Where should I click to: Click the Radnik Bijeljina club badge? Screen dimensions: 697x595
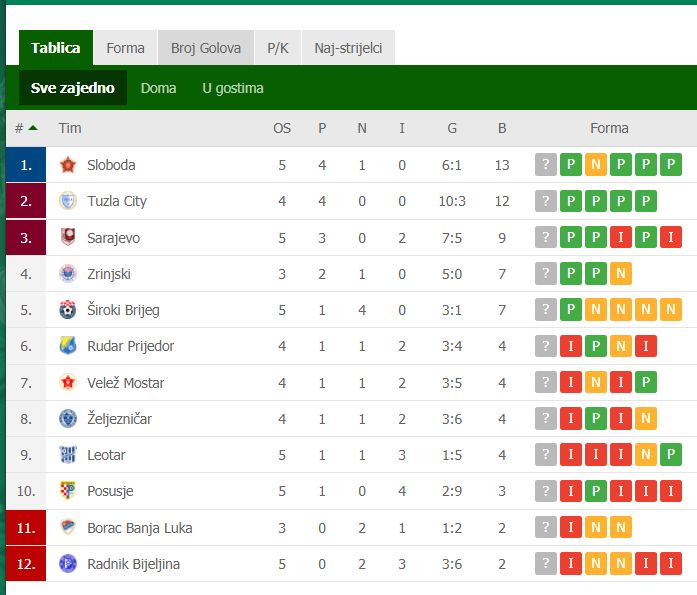point(68,563)
